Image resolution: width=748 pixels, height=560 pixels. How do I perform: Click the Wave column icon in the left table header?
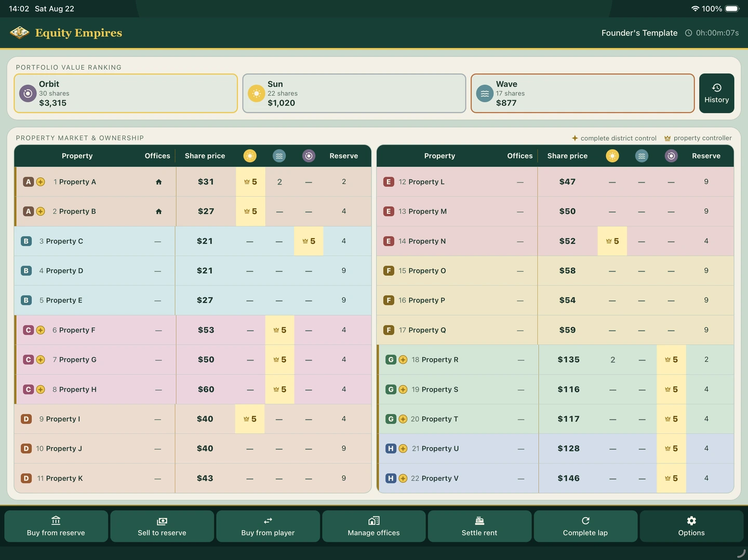[279, 156]
